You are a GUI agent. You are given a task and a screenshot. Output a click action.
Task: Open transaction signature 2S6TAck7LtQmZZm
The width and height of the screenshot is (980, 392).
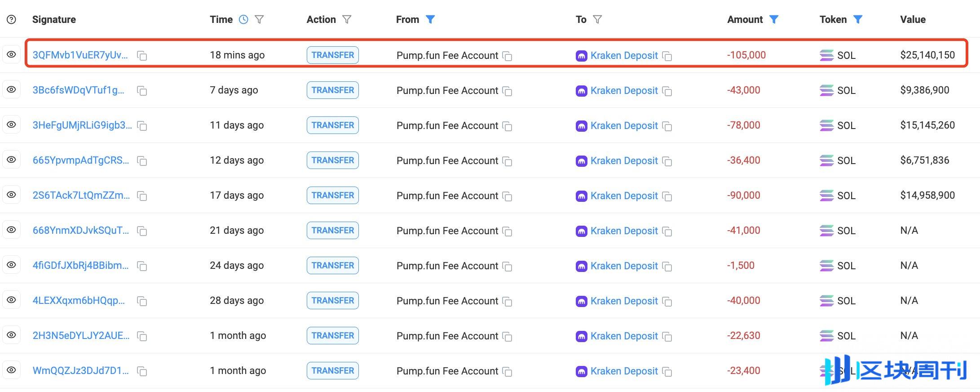tap(81, 195)
